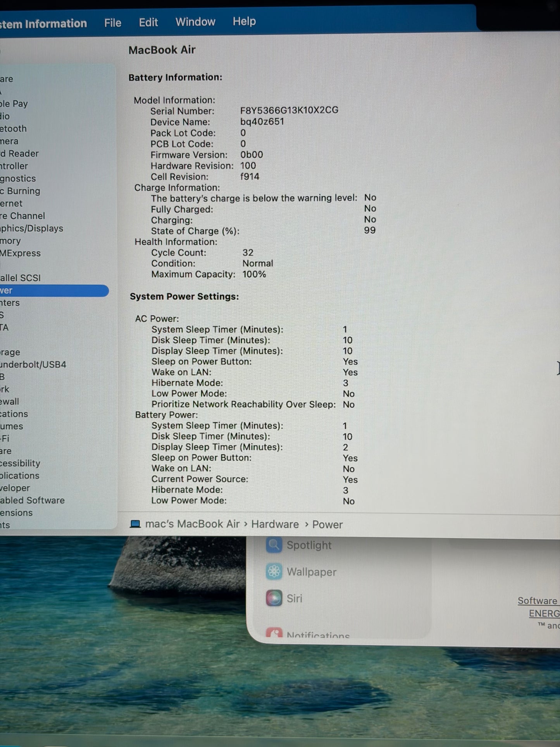Image resolution: width=560 pixels, height=747 pixels.
Task: Click the Condition value Normal
Action: pyautogui.click(x=258, y=263)
